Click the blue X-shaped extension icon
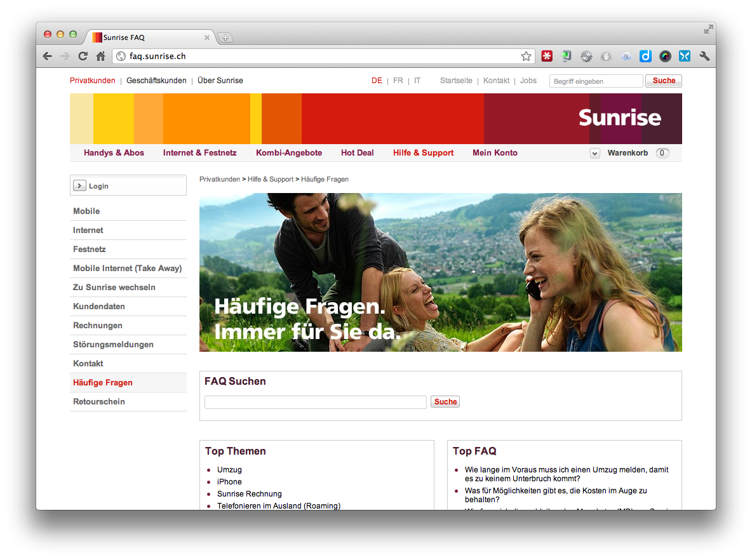Viewport: 752px width, 560px height. pyautogui.click(x=685, y=56)
